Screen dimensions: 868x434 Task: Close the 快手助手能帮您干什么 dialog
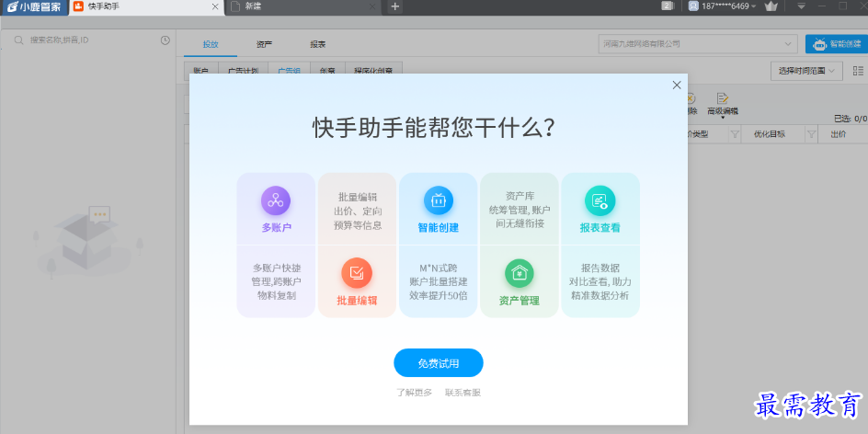(x=677, y=86)
